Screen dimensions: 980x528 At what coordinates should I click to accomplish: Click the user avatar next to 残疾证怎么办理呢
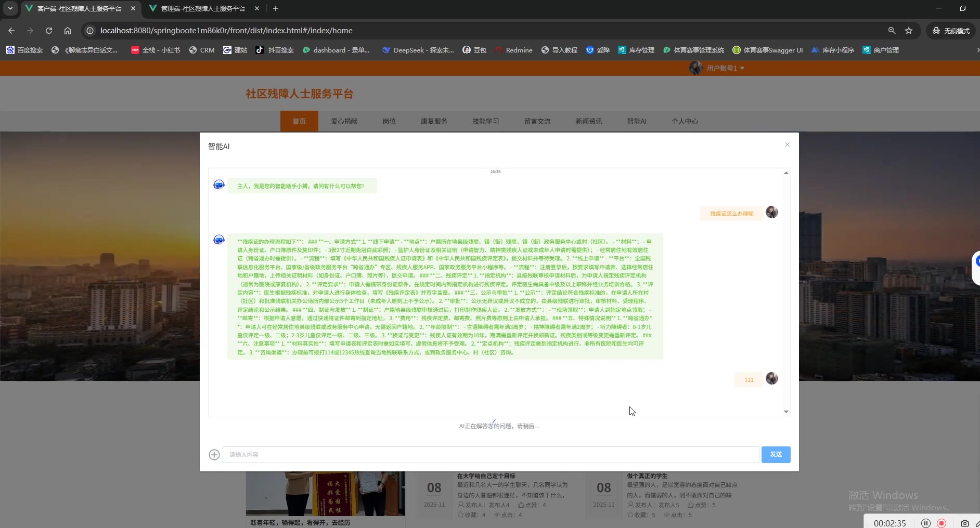coord(772,212)
